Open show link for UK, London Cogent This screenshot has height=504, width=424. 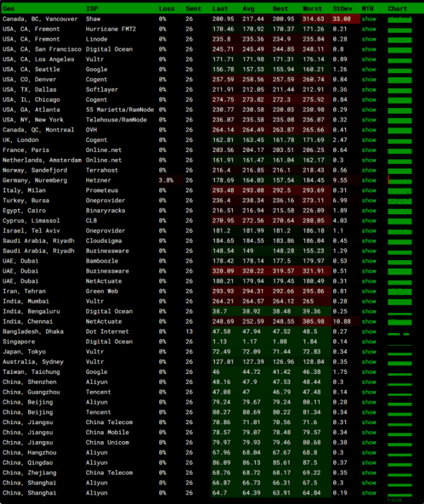[369, 140]
